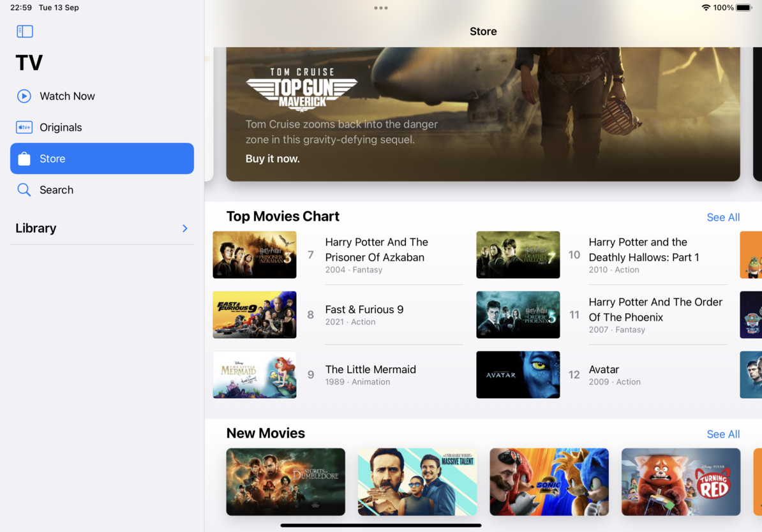Tap the 2004 · Fantasy subtitle
Image resolution: width=762 pixels, height=532 pixels.
(354, 270)
